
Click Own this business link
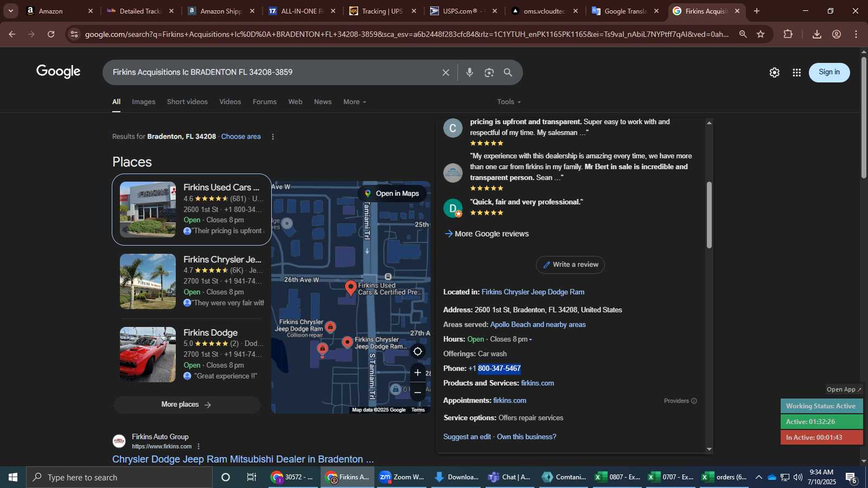[x=527, y=437]
